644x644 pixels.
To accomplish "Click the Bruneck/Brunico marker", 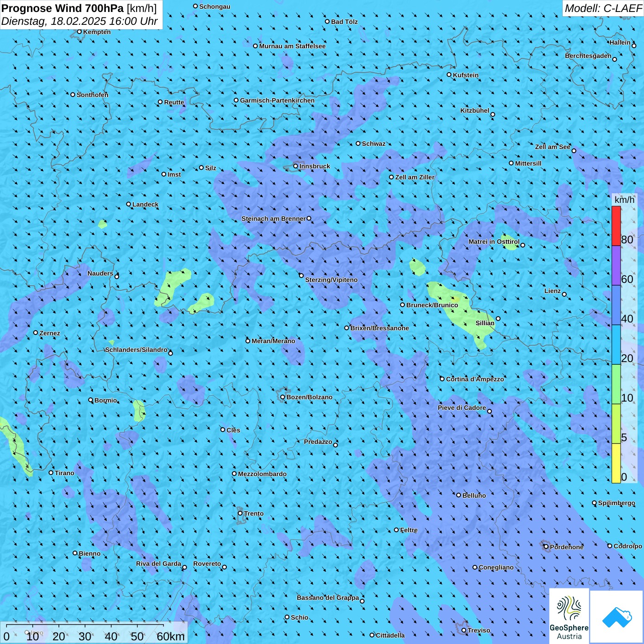I will 402,305.
